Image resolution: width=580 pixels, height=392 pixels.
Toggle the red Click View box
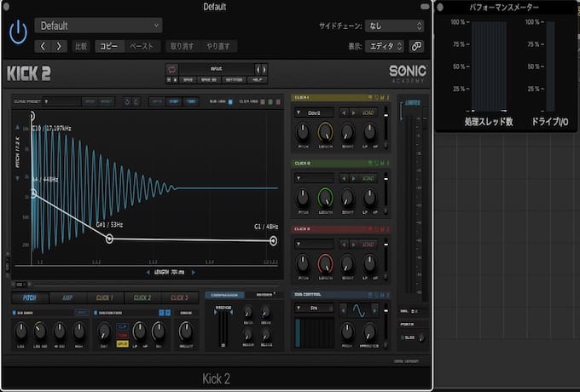[278, 101]
